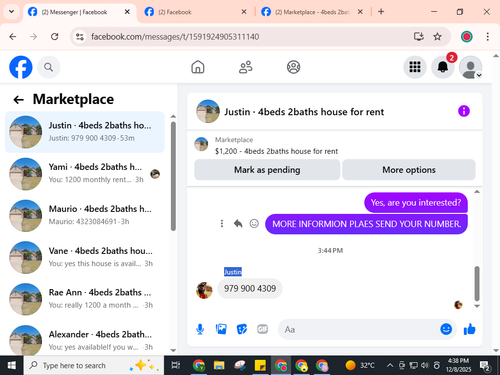Open Sticky Notes from the taskbar
500x375 pixels.
coord(260,365)
